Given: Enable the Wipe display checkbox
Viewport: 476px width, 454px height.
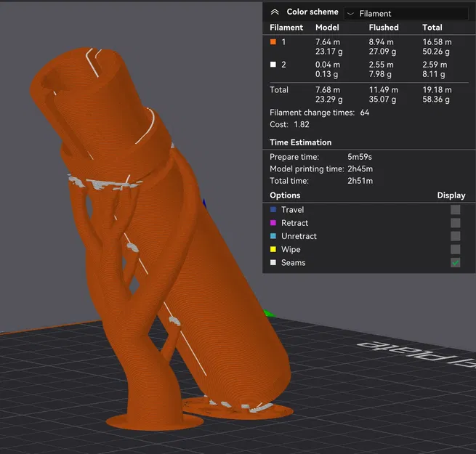Looking at the screenshot, I should click(455, 249).
